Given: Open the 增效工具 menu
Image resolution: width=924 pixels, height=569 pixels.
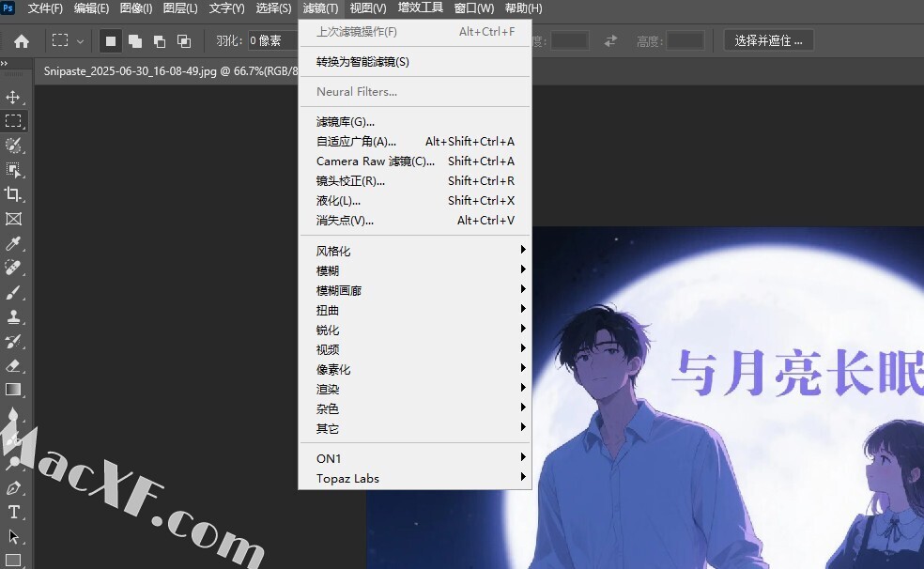Looking at the screenshot, I should (x=421, y=8).
